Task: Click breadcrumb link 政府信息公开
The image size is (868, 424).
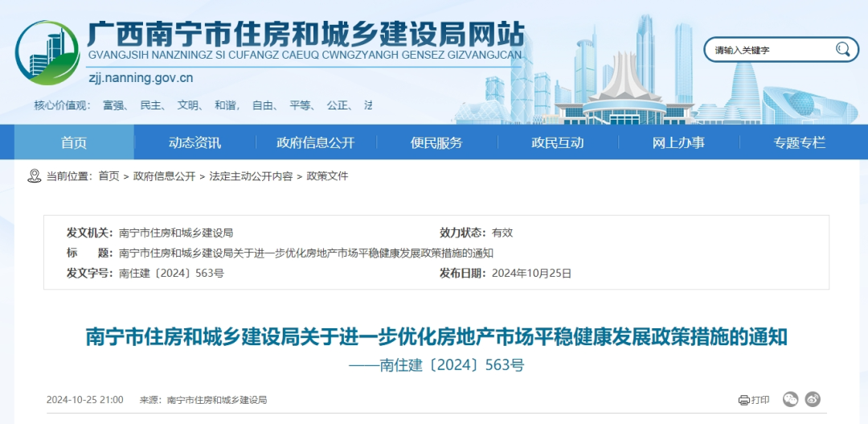Action: point(165,176)
